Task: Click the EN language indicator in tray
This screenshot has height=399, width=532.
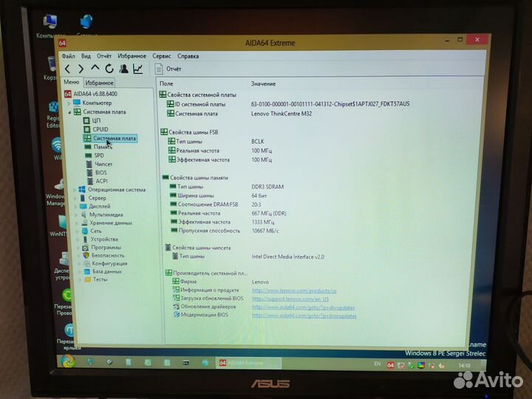Action: point(378,364)
